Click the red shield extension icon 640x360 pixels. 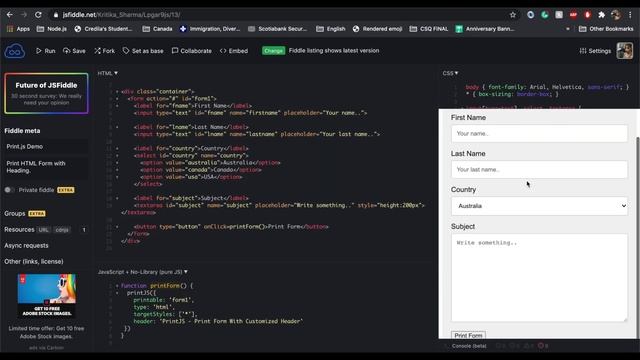pyautogui.click(x=587, y=15)
